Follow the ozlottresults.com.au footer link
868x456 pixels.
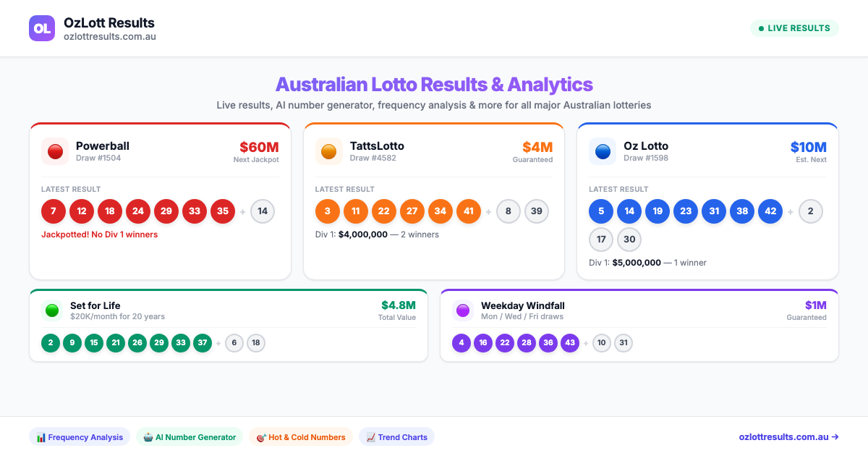click(x=788, y=437)
